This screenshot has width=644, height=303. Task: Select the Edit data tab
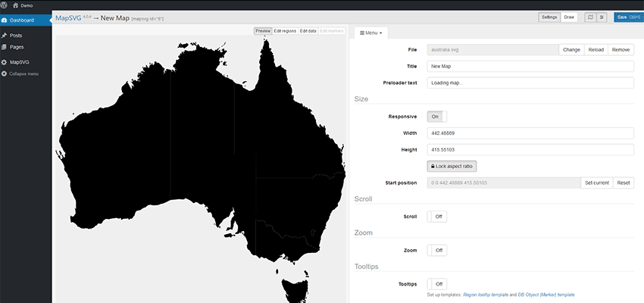[x=308, y=31]
